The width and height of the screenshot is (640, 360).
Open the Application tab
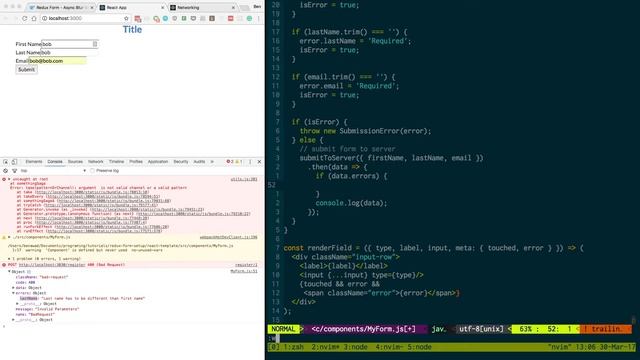[158, 162]
